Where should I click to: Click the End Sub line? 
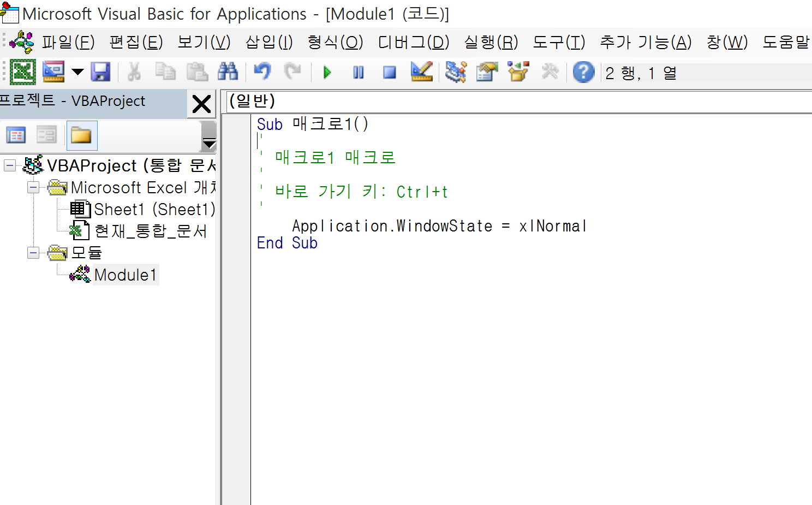287,243
